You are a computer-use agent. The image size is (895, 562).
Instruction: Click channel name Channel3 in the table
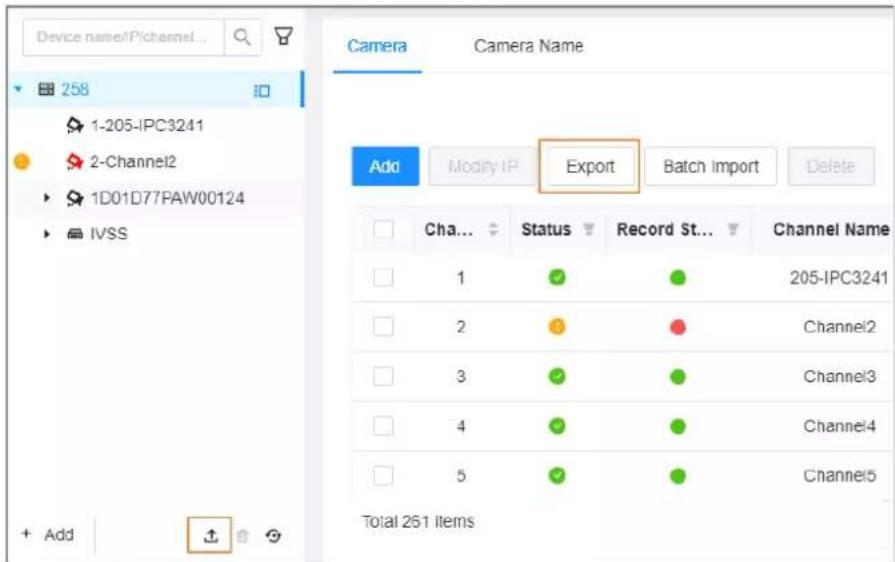839,377
